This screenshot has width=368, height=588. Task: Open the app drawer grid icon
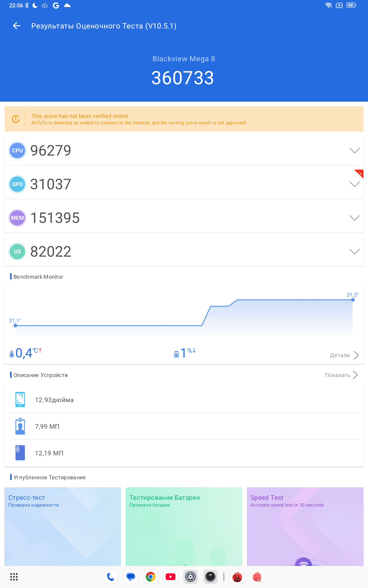click(14, 577)
